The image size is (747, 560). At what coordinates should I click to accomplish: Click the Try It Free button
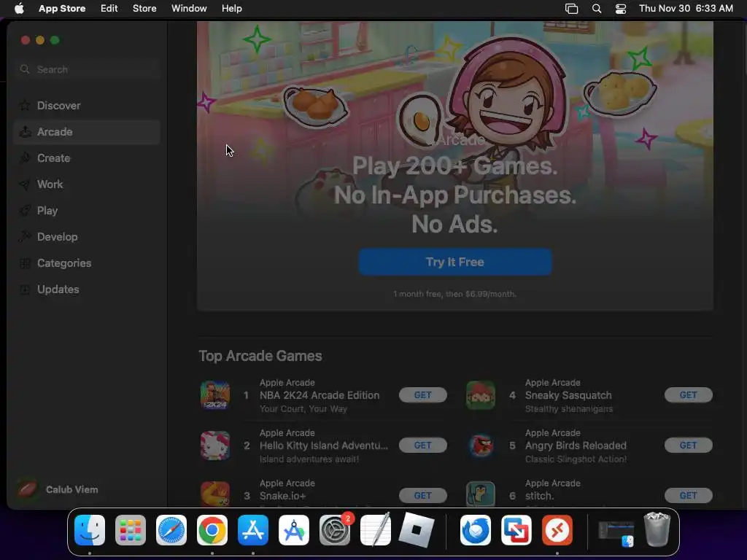point(455,262)
